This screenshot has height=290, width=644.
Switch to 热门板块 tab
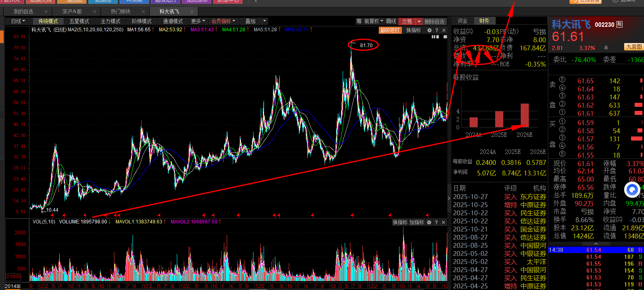(121, 12)
